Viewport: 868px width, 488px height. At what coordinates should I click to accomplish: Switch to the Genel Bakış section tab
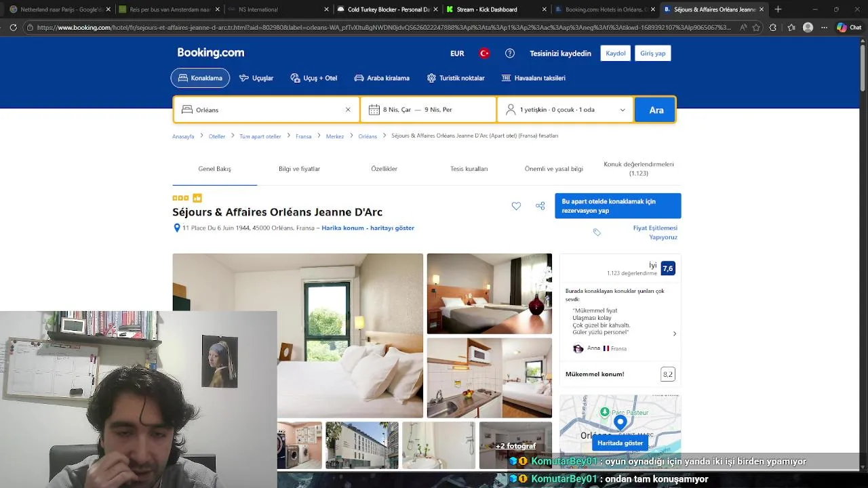pos(214,169)
